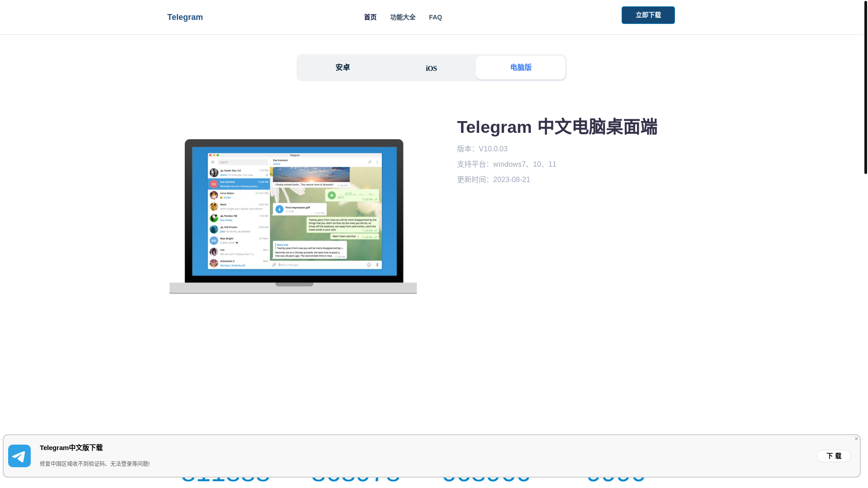The image size is (868, 488).
Task: Close the bottom download banner
Action: tap(856, 438)
